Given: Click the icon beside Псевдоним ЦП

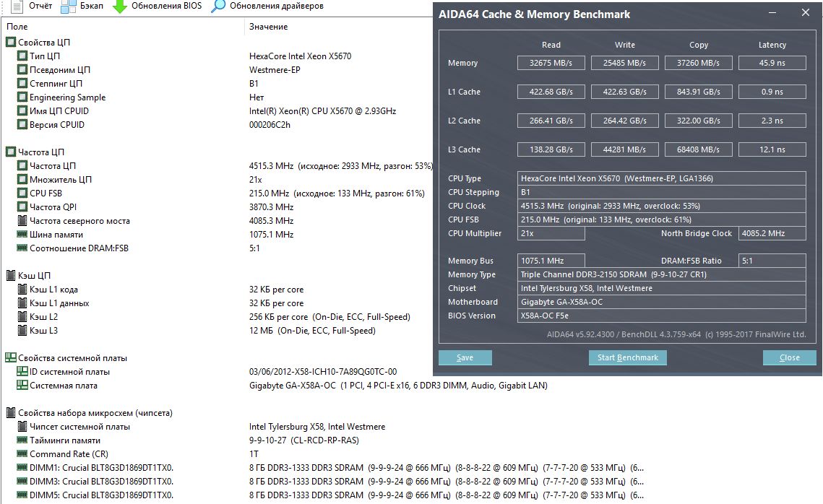Looking at the screenshot, I should pyautogui.click(x=22, y=69).
